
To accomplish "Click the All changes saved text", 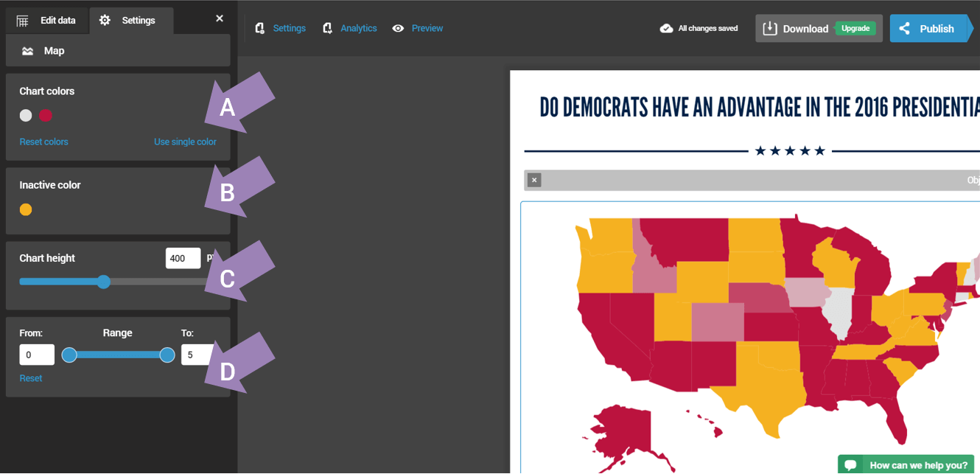I will point(708,28).
